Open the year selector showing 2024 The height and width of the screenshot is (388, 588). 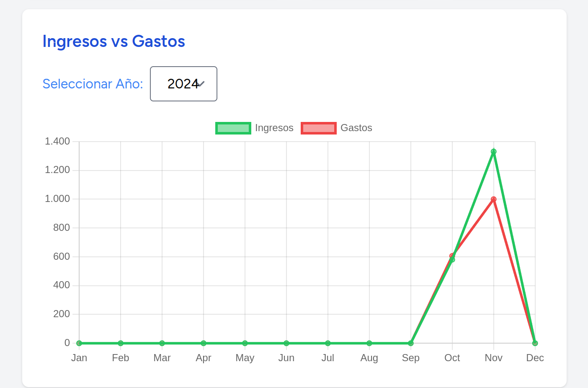click(183, 84)
